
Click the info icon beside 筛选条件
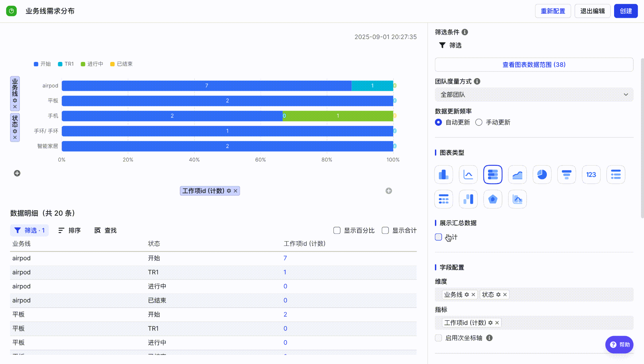(465, 32)
